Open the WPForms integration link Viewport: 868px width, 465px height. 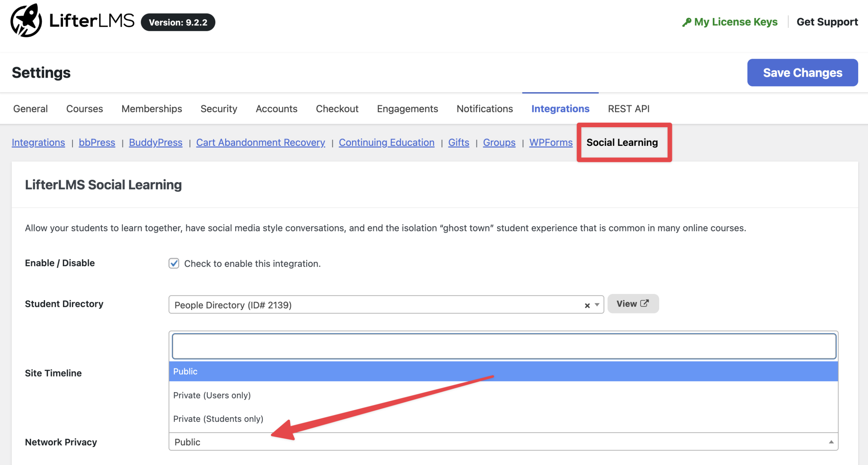(x=551, y=142)
